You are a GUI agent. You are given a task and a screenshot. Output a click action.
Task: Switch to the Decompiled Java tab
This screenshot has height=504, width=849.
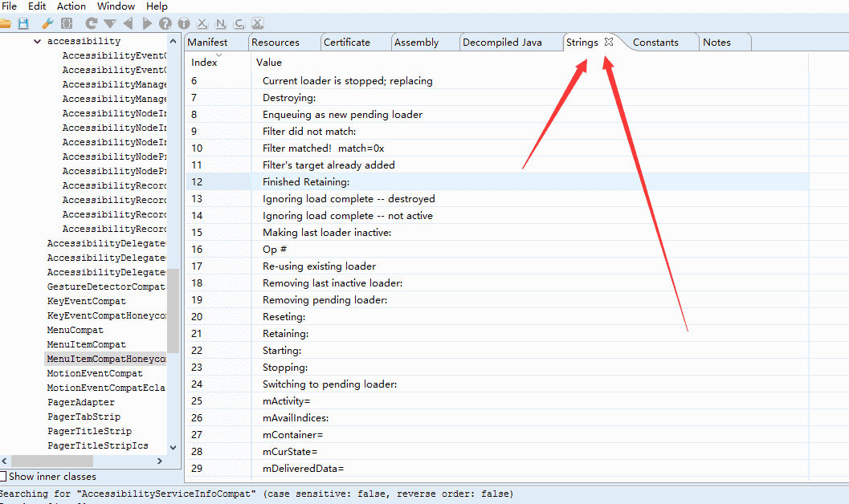pos(502,43)
